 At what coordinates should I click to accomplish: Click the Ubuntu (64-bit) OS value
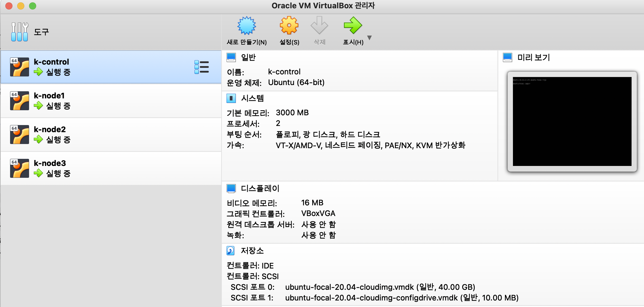tap(296, 82)
